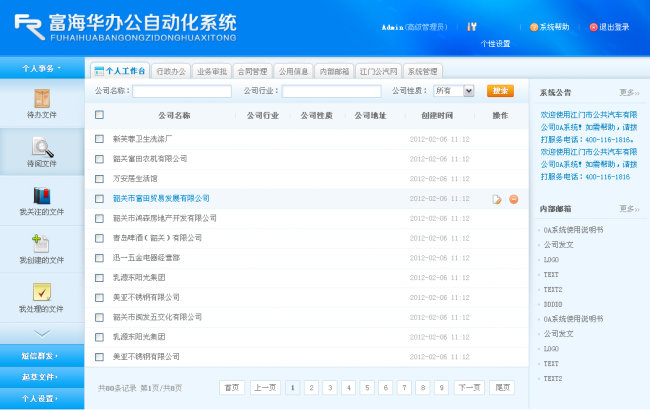Screen dimensions: 650x410
Task: Go to 下一页 in pagination
Action: [x=469, y=388]
